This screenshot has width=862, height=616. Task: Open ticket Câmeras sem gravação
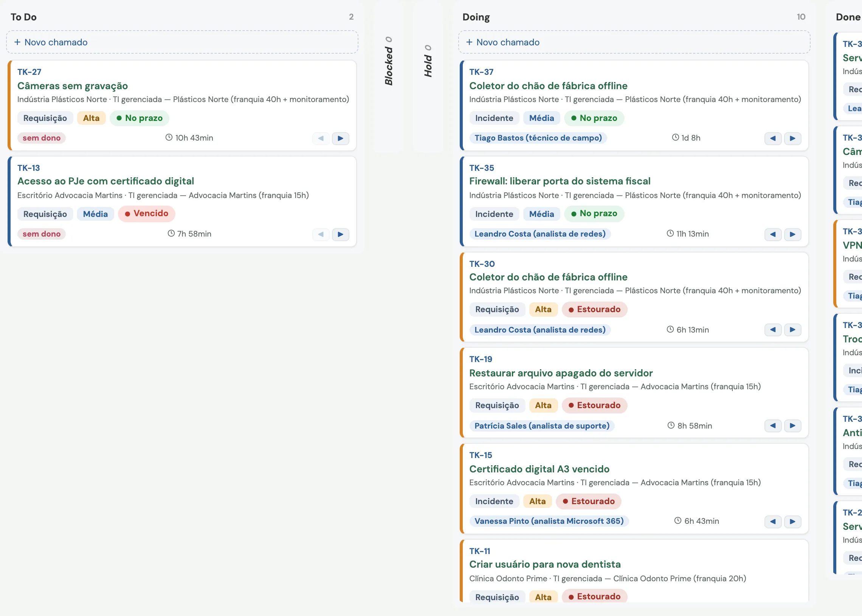tap(73, 86)
